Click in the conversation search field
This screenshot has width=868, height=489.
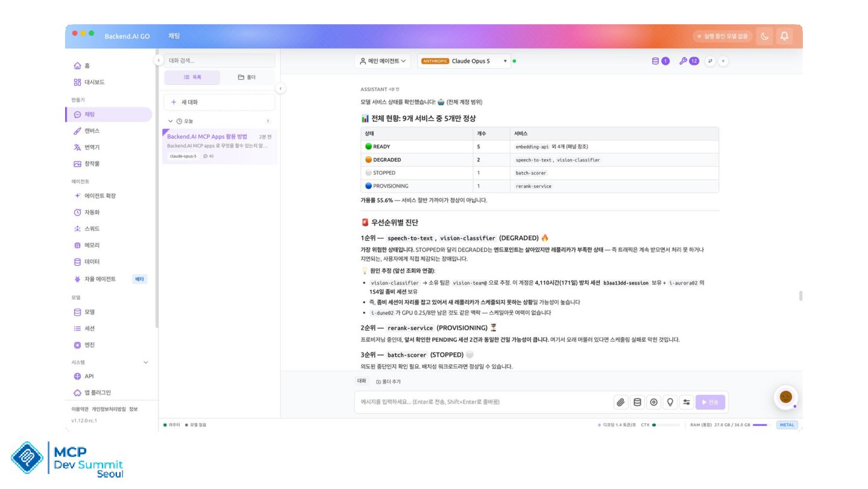[x=219, y=60]
